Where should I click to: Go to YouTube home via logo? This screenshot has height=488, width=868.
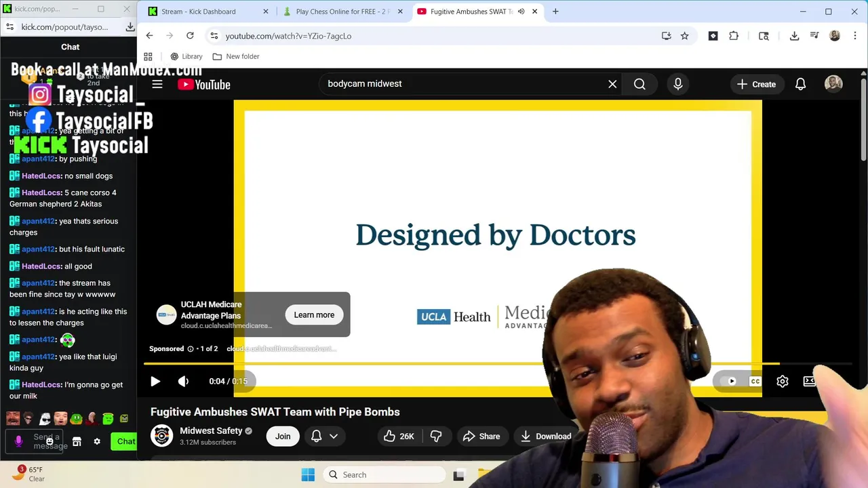[204, 84]
